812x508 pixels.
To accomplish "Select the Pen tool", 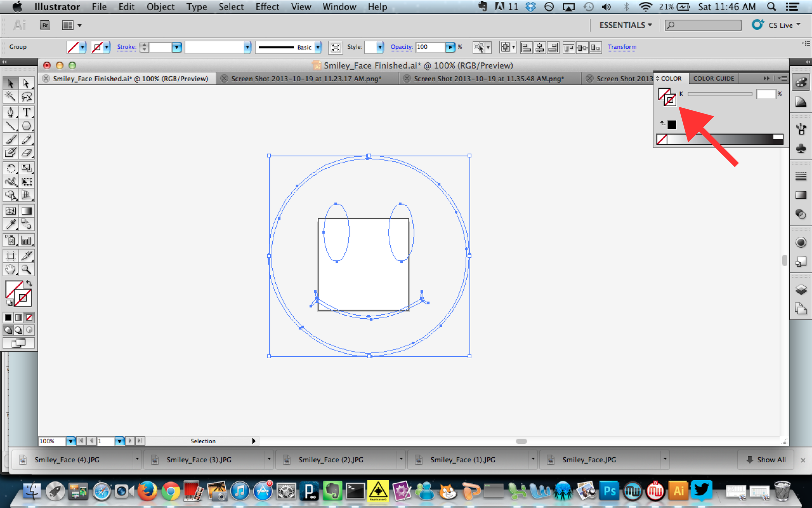I will (11, 112).
